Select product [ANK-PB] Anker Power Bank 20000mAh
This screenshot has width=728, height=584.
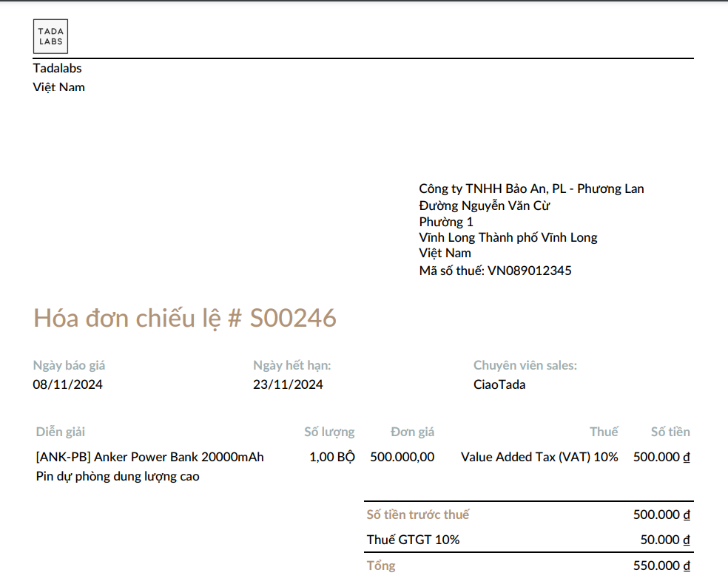pos(149,457)
